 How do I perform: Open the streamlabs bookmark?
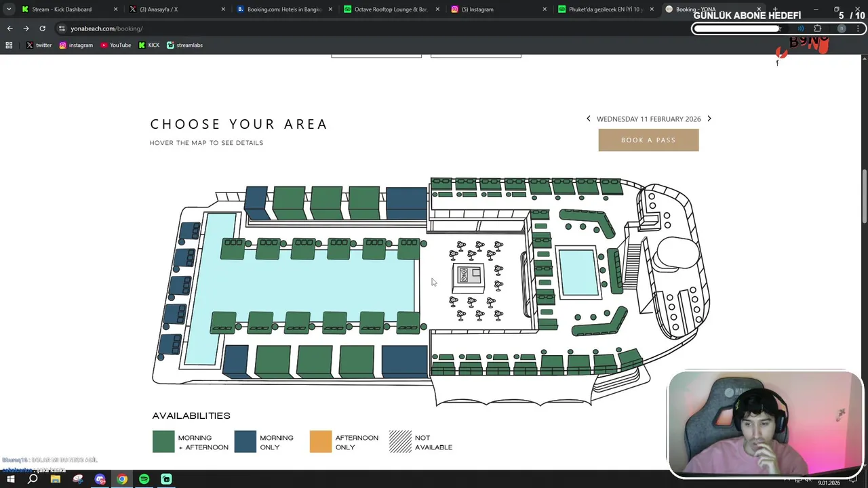pyautogui.click(x=184, y=45)
